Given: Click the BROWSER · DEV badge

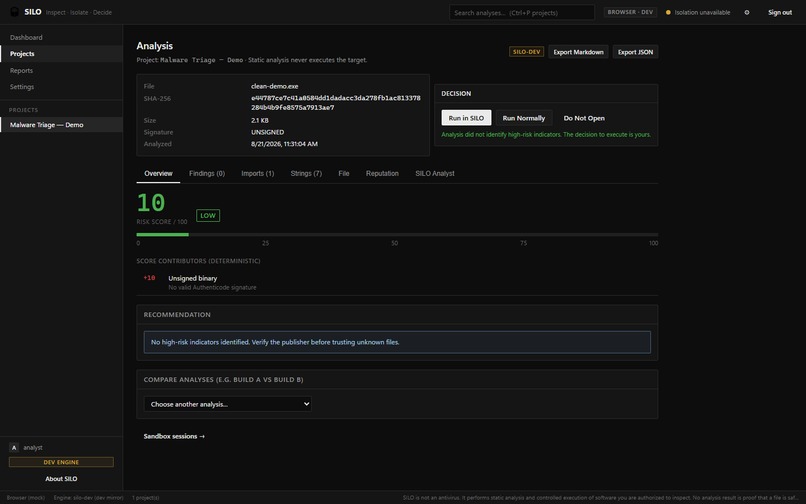Looking at the screenshot, I should [630, 12].
